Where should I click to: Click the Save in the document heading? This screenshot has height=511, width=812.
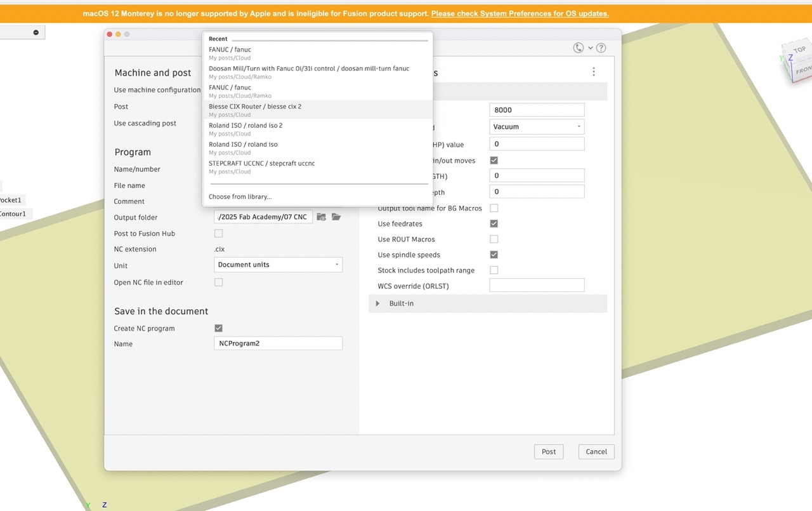coord(161,311)
